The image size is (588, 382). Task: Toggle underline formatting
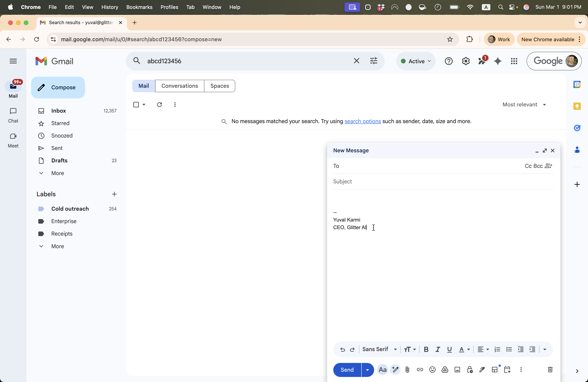pyautogui.click(x=449, y=349)
